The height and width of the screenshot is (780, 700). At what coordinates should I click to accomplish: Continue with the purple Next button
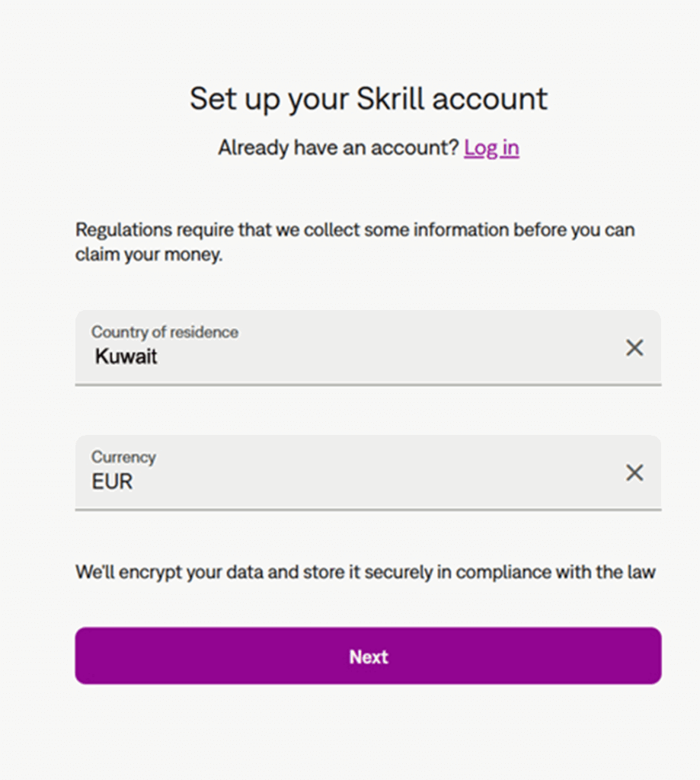coord(368,656)
